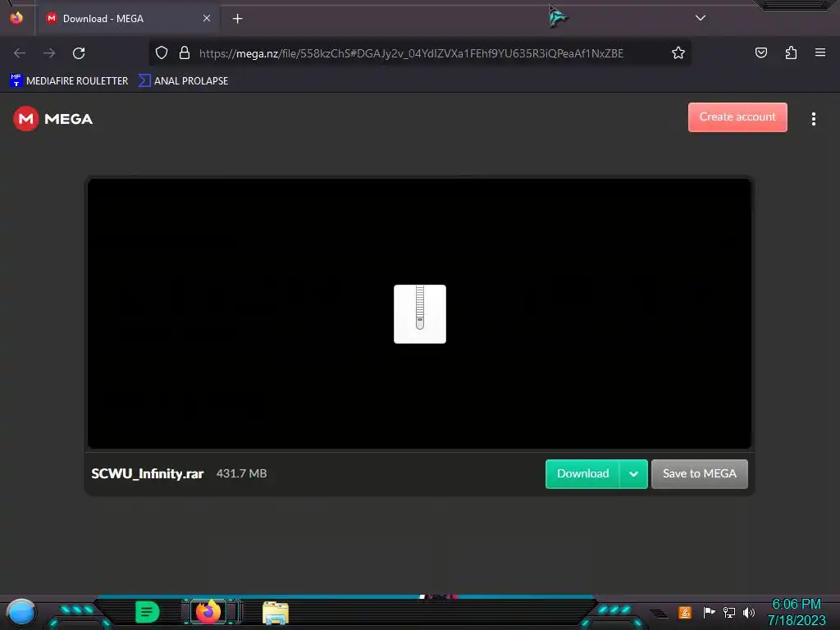Click Save to MEGA button
The width and height of the screenshot is (840, 630).
pyautogui.click(x=699, y=473)
